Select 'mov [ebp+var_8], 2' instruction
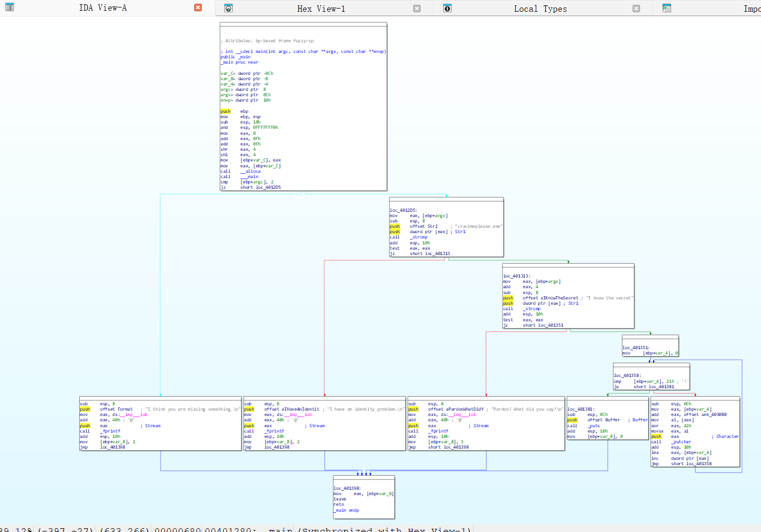The width and height of the screenshot is (761, 532). 272,442
